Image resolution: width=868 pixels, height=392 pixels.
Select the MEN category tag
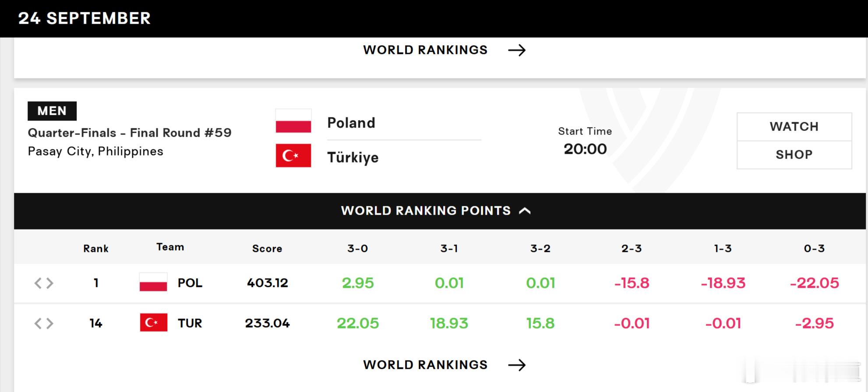tap(52, 111)
